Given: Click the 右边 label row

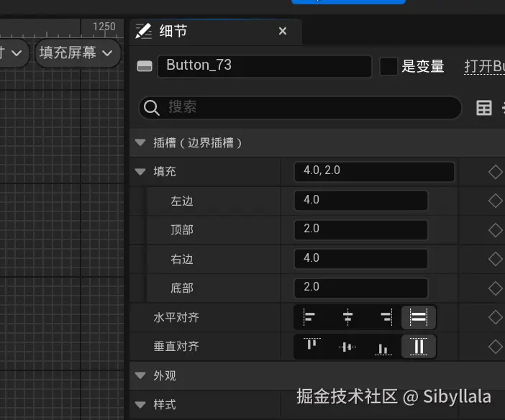Looking at the screenshot, I should pyautogui.click(x=182, y=259).
